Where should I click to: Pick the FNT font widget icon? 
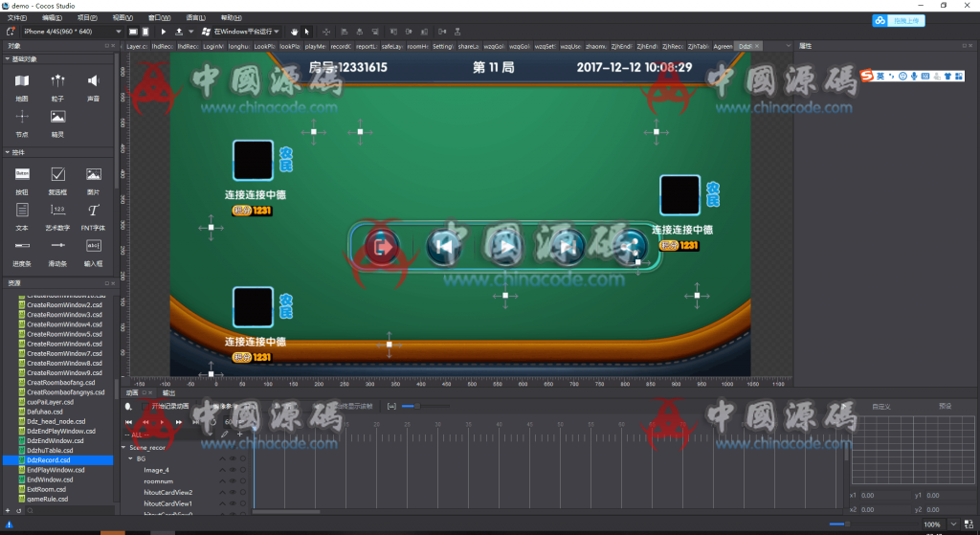click(x=93, y=210)
